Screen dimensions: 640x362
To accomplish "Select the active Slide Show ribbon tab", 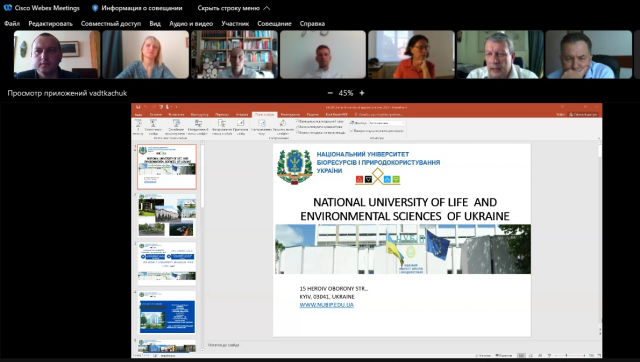I will pos(264,115).
